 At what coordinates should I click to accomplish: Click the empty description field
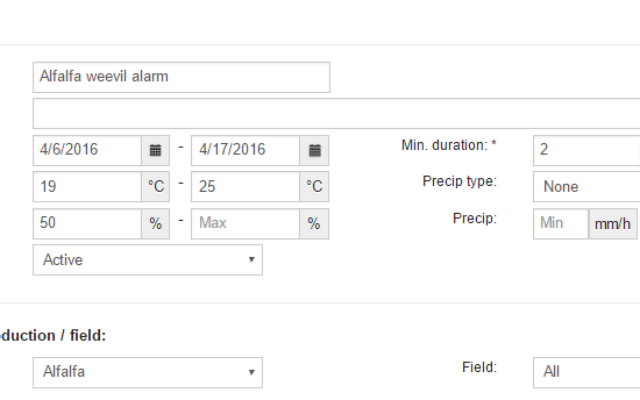point(336,113)
